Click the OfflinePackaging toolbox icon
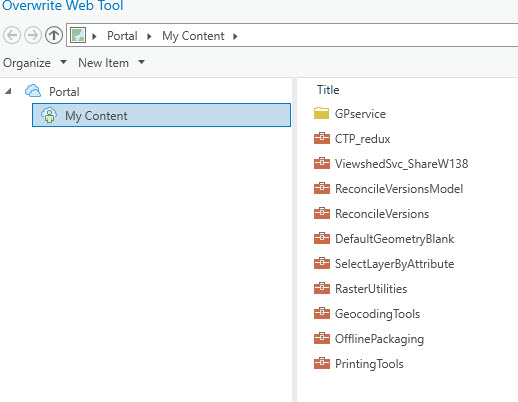 pyautogui.click(x=322, y=338)
